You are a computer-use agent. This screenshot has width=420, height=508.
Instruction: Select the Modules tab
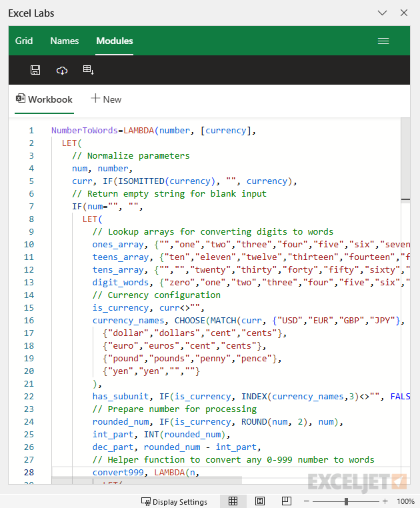115,41
